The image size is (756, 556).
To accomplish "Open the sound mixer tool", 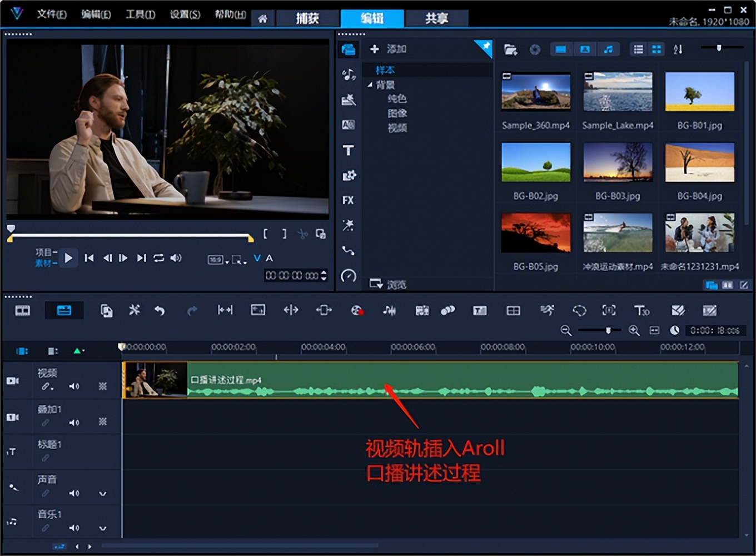I will click(389, 310).
